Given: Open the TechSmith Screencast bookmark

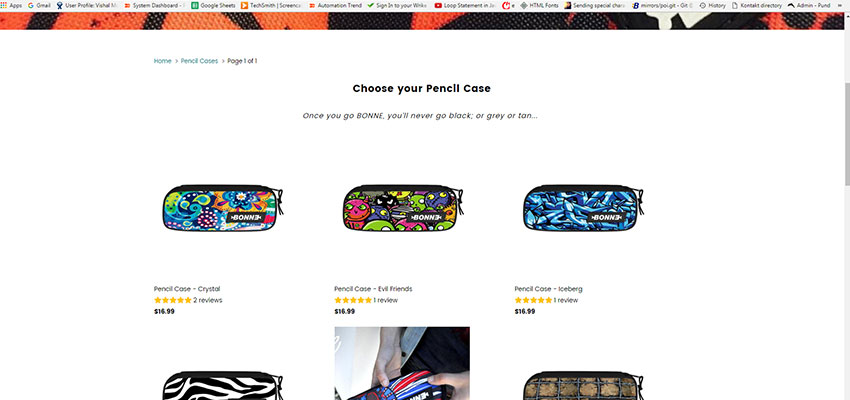Looking at the screenshot, I should 271,5.
